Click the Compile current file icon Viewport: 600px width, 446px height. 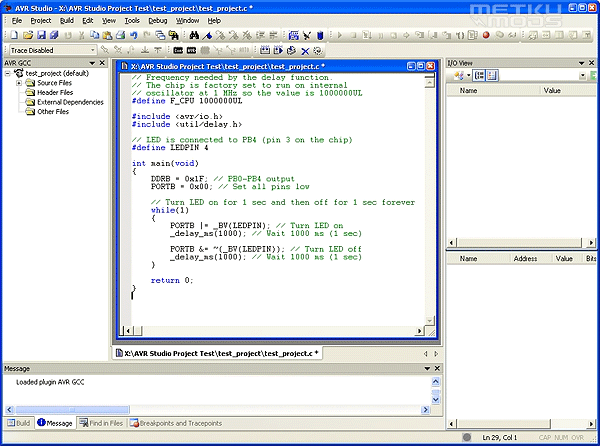pyautogui.click(x=291, y=50)
